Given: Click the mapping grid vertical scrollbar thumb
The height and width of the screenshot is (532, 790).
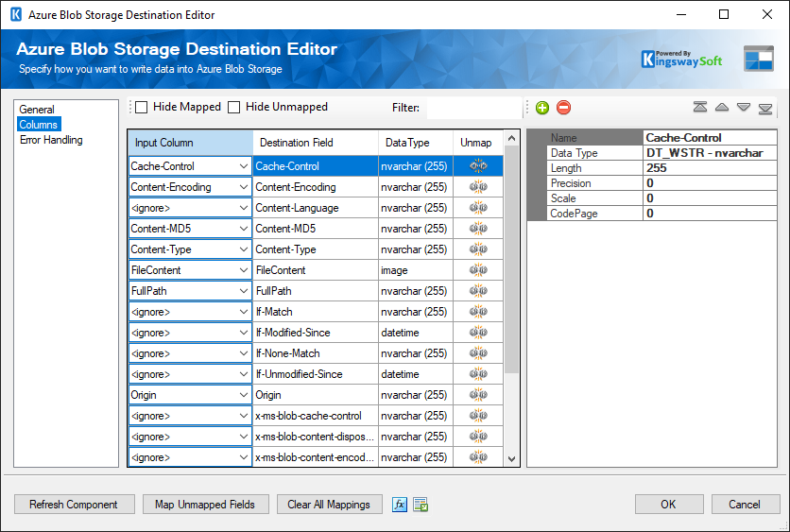Looking at the screenshot, I should pyautogui.click(x=512, y=260).
